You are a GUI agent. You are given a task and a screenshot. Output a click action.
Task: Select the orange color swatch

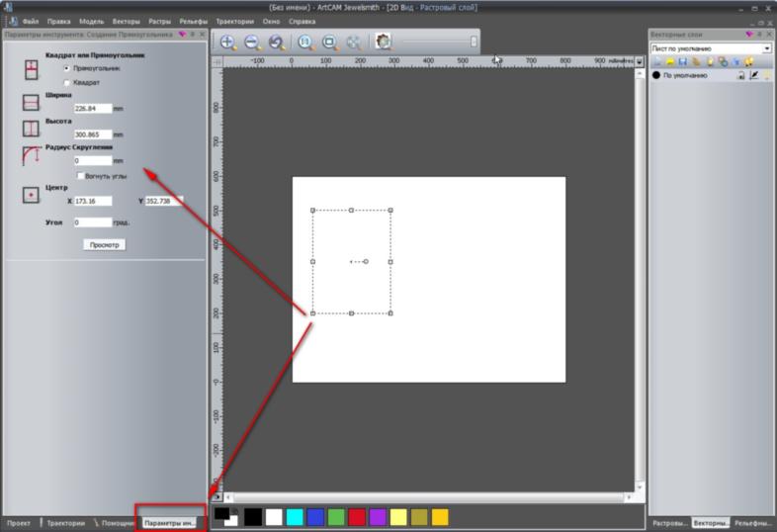coord(440,516)
